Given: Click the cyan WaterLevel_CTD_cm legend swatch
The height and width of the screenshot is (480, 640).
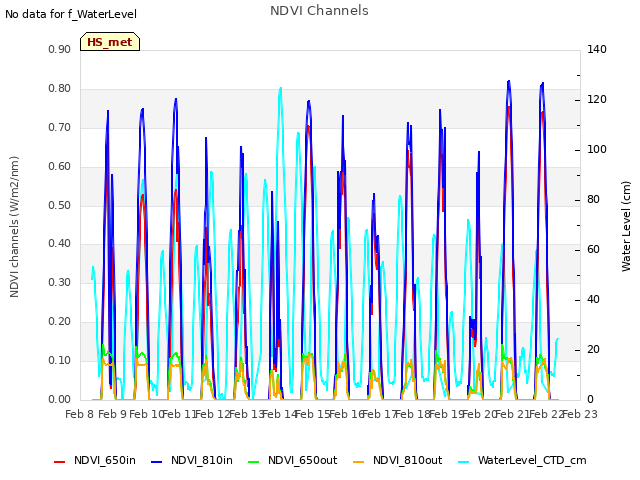Looking at the screenshot, I should click(464, 462).
